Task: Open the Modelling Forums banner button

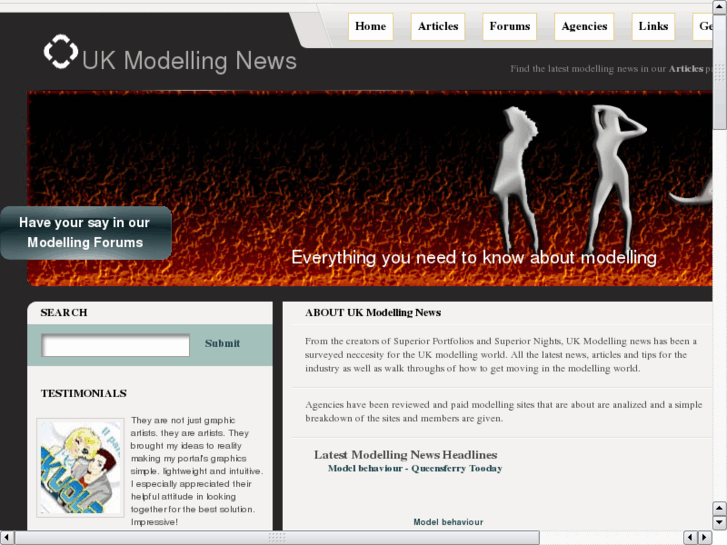Action: 86,233
